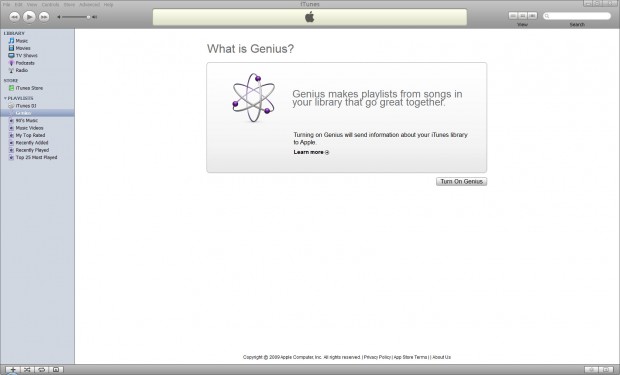Switch to list view button
Image resolution: width=620 pixels, height=375 pixels.
513,15
